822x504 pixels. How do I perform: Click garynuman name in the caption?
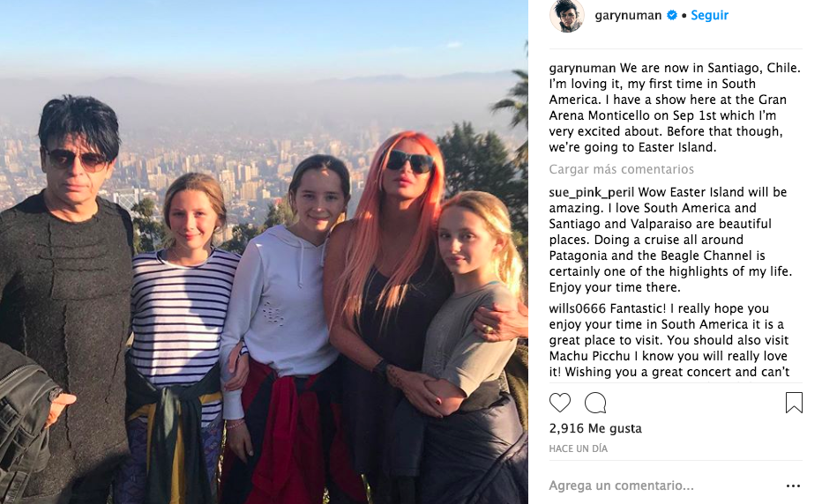coord(582,69)
